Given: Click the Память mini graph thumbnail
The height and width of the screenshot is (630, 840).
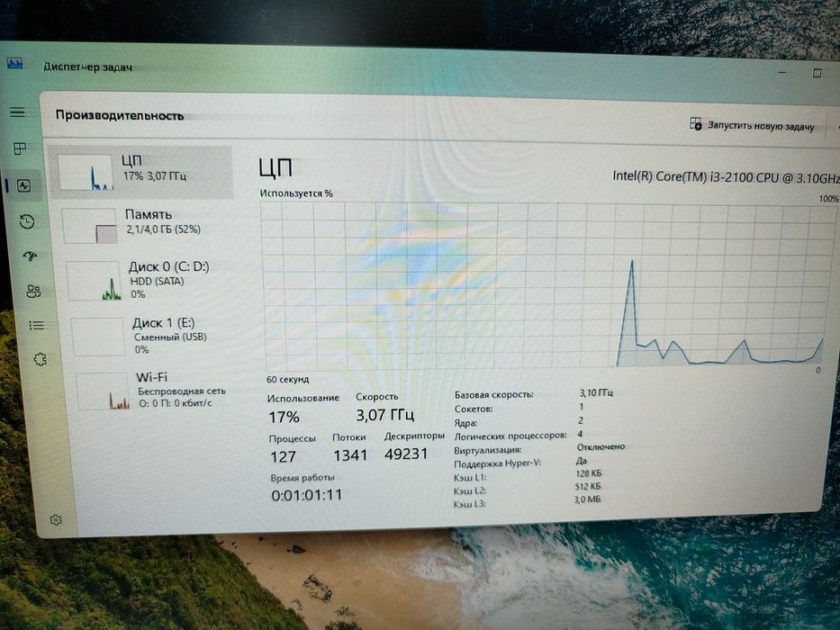Looking at the screenshot, I should point(90,226).
